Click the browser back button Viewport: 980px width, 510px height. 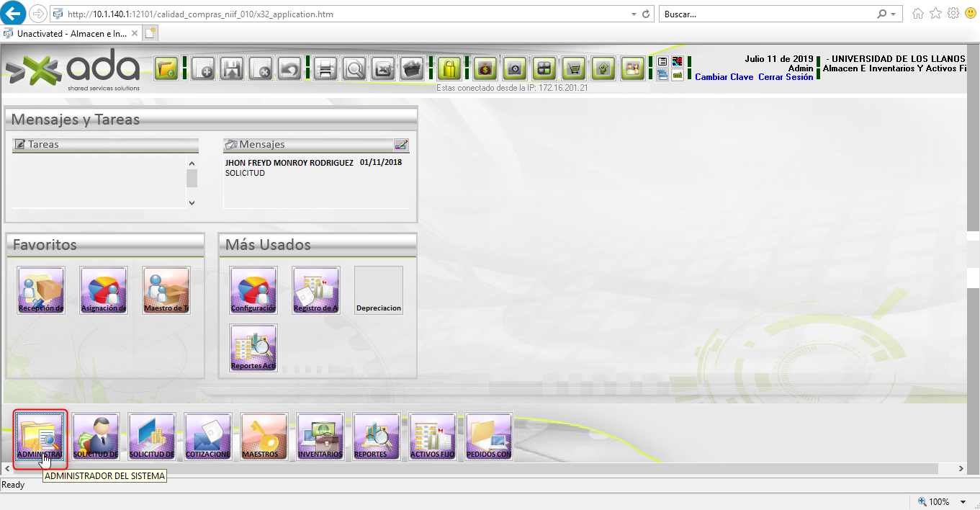[14, 14]
